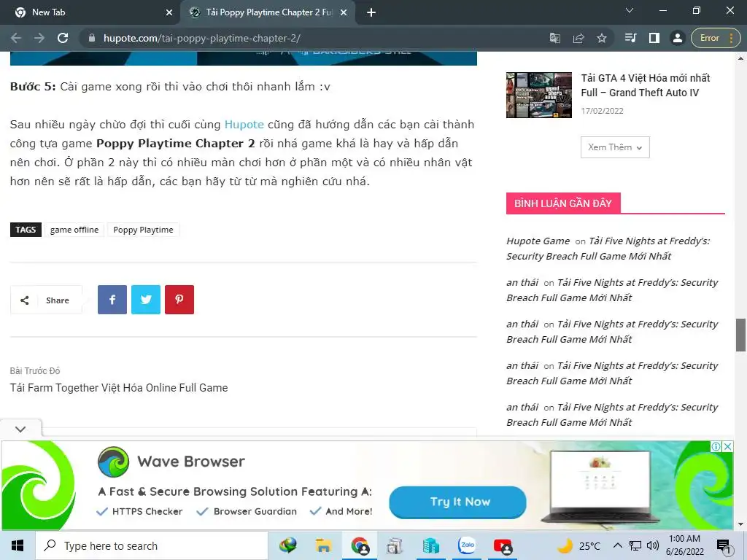View site info via the padlock icon
The image size is (747, 560).
point(92,38)
